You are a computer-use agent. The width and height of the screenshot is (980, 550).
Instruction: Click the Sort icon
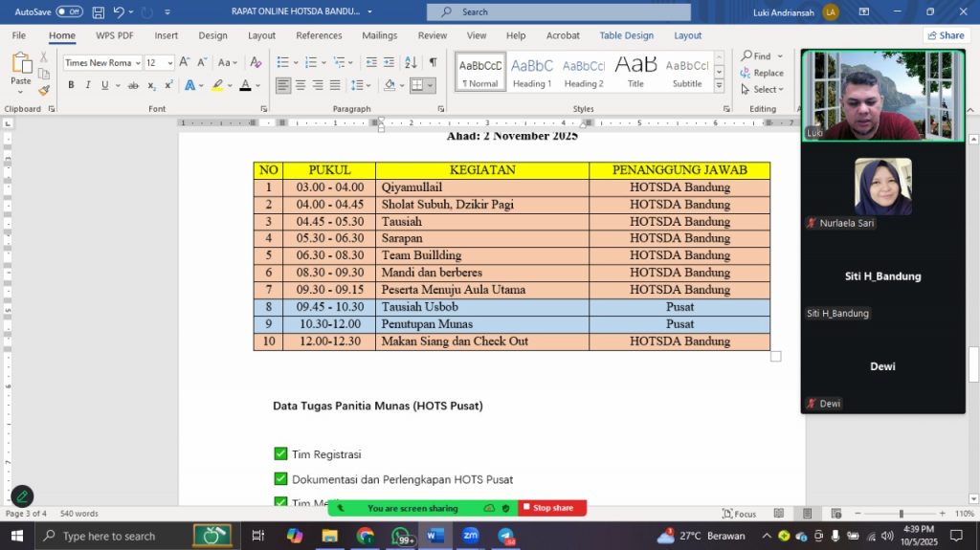412,62
